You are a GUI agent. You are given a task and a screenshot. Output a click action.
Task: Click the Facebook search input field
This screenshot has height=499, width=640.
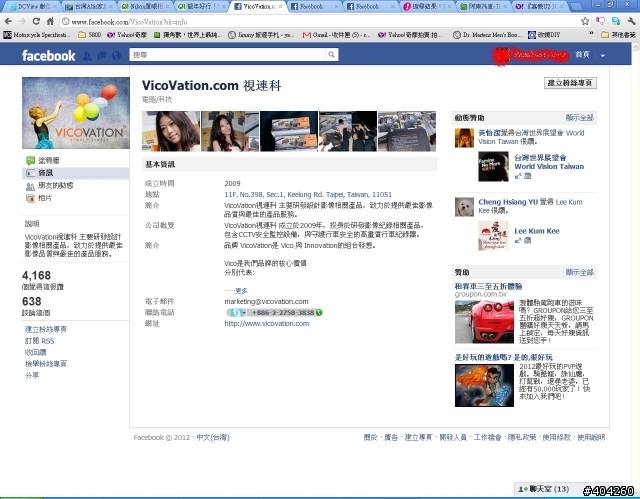(x=228, y=55)
